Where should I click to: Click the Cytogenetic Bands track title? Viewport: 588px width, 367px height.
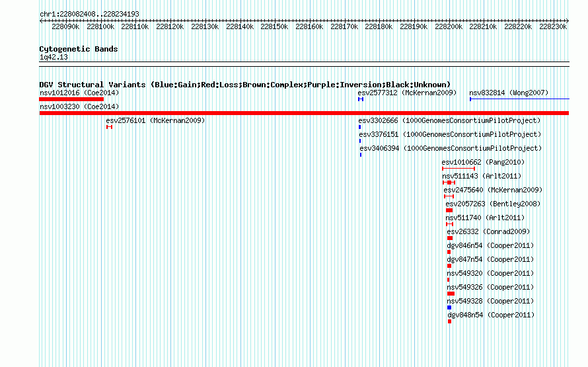coord(79,49)
